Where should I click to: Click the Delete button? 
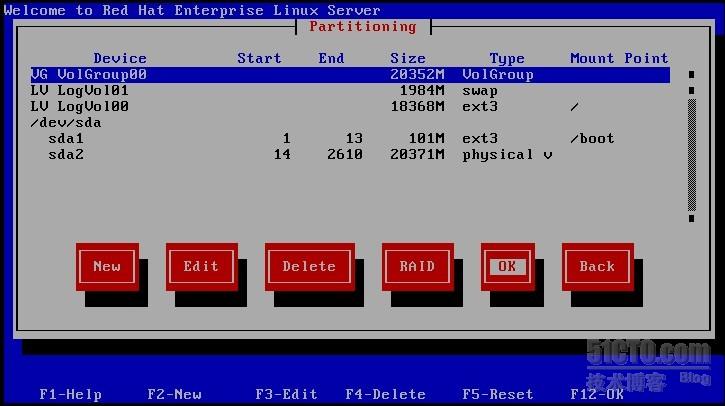coord(310,267)
